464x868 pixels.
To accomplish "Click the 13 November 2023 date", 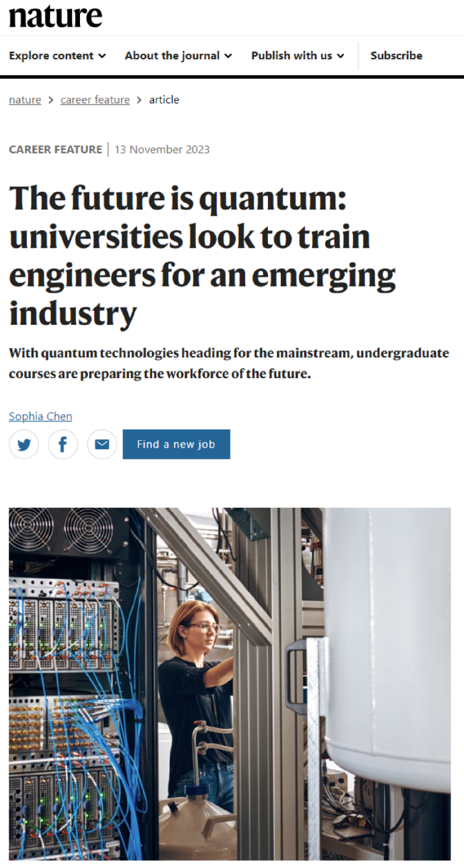I will click(162, 150).
